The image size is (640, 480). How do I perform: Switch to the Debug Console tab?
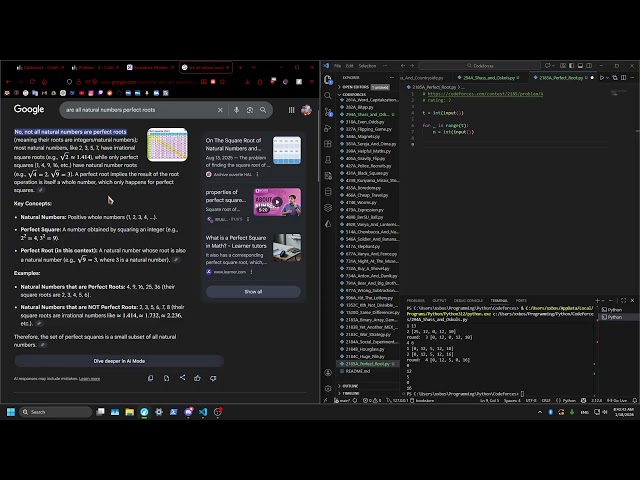pos(468,300)
